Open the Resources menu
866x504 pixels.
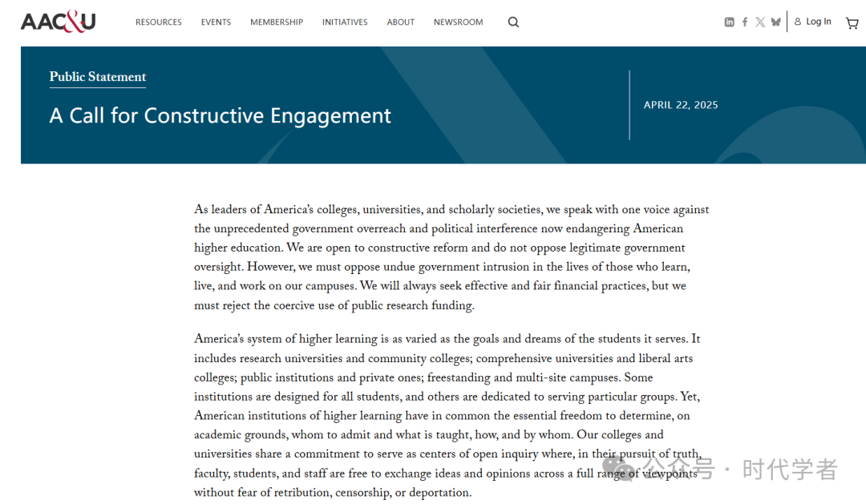pyautogui.click(x=159, y=22)
